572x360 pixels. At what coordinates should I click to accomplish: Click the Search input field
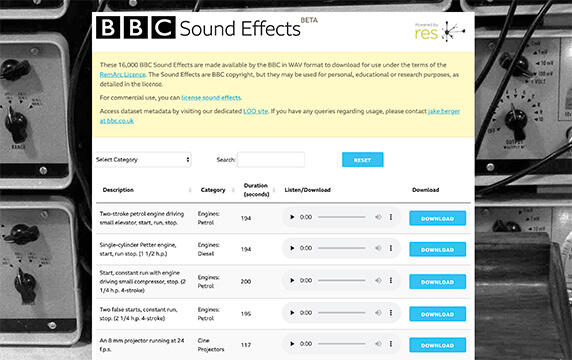(271, 159)
